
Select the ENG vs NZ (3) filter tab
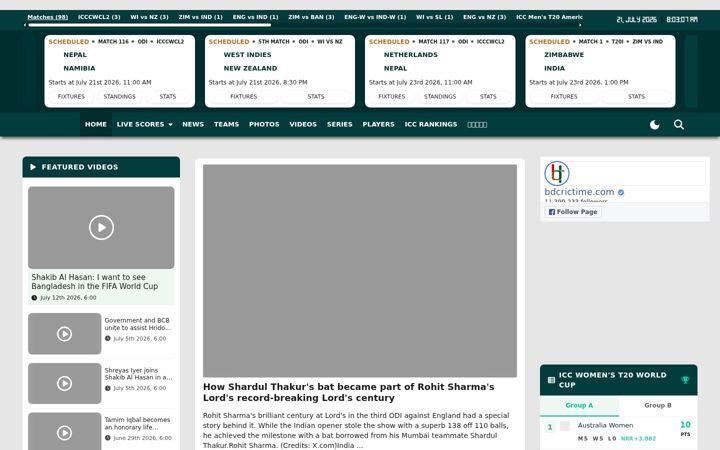pyautogui.click(x=484, y=17)
